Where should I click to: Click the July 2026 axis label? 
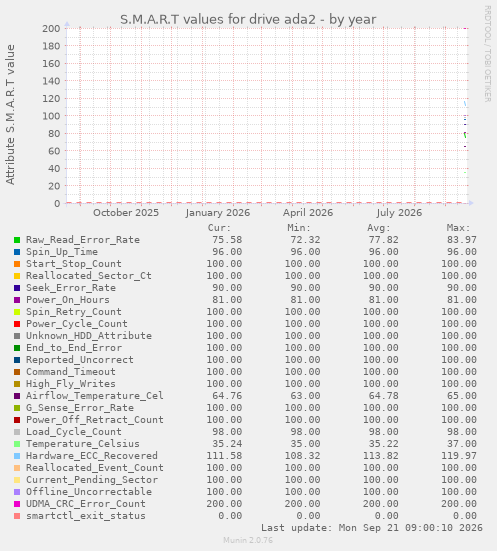click(x=399, y=213)
